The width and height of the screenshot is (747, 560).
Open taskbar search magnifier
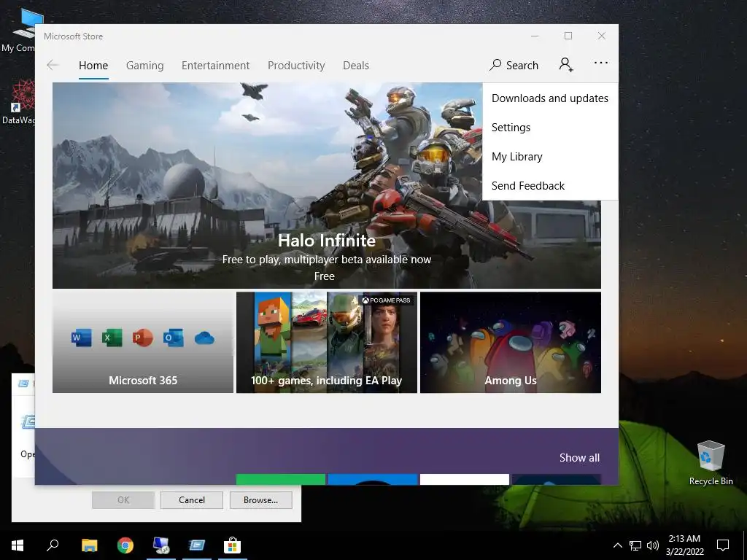point(53,545)
